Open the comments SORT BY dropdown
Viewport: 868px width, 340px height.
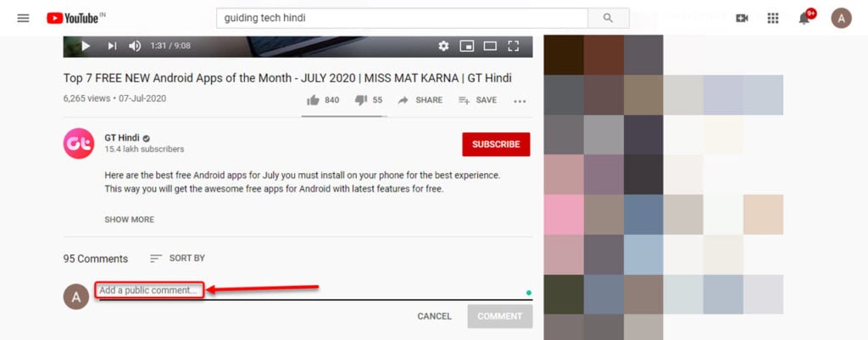(x=178, y=258)
